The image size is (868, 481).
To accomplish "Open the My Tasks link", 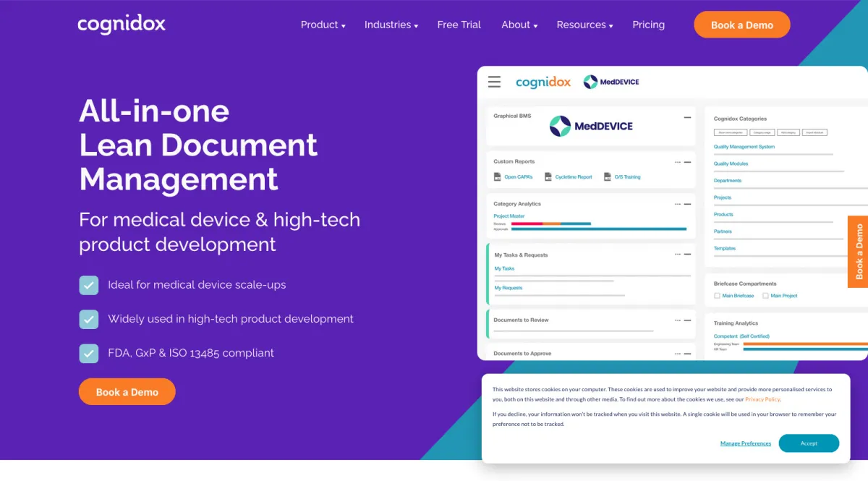I will click(x=504, y=268).
